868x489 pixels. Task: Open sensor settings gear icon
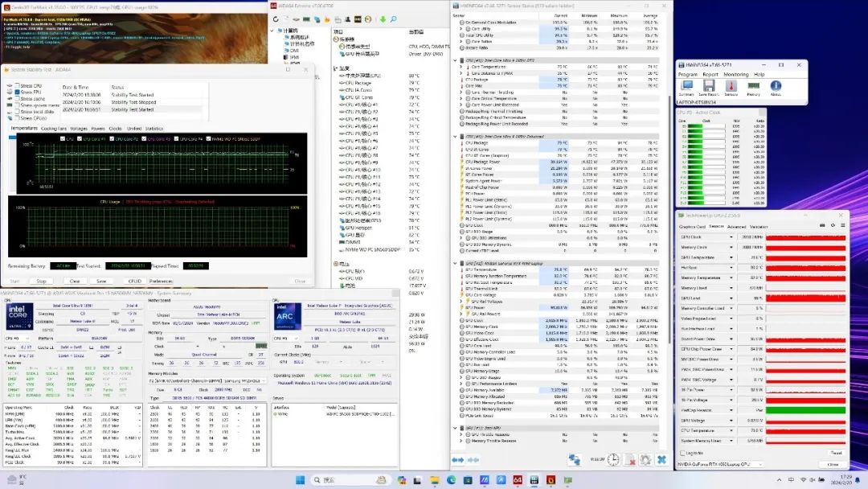(645, 459)
